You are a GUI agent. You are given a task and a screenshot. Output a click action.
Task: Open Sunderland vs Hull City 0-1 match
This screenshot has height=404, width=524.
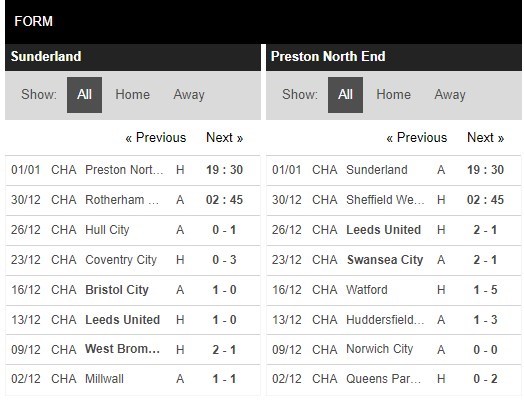click(133, 230)
